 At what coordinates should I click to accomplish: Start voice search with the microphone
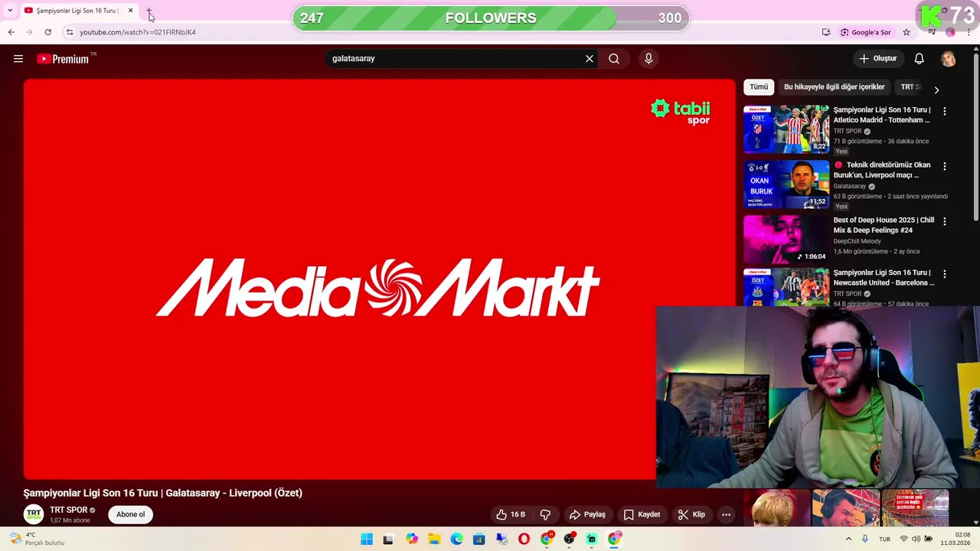pyautogui.click(x=648, y=59)
